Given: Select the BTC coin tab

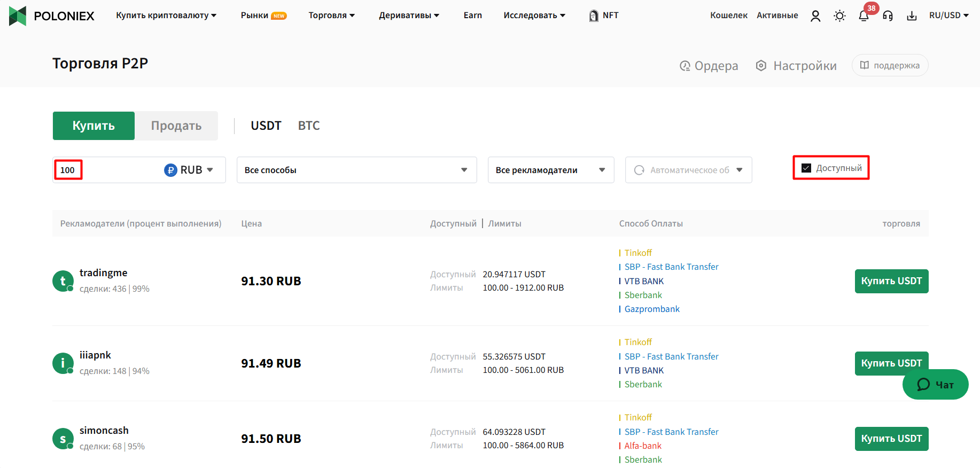Looking at the screenshot, I should click(x=309, y=126).
